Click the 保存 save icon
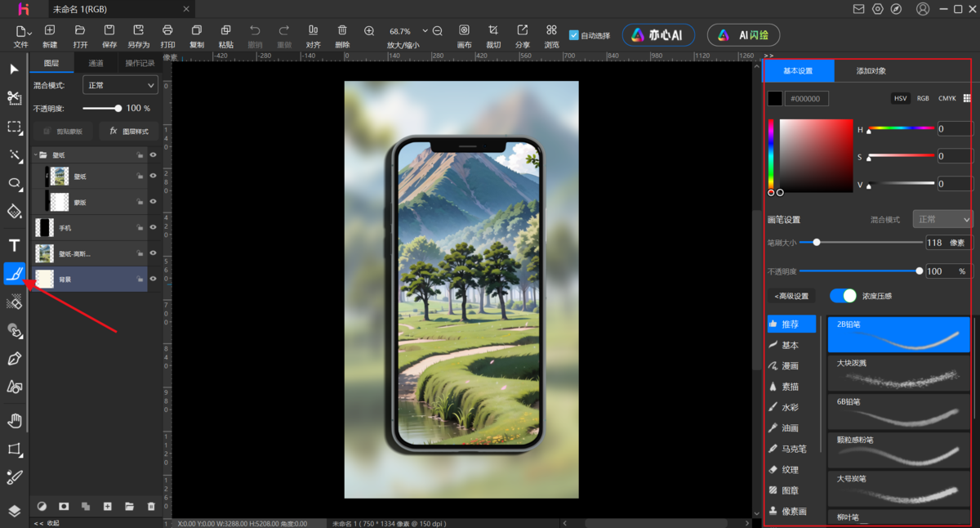 point(109,30)
